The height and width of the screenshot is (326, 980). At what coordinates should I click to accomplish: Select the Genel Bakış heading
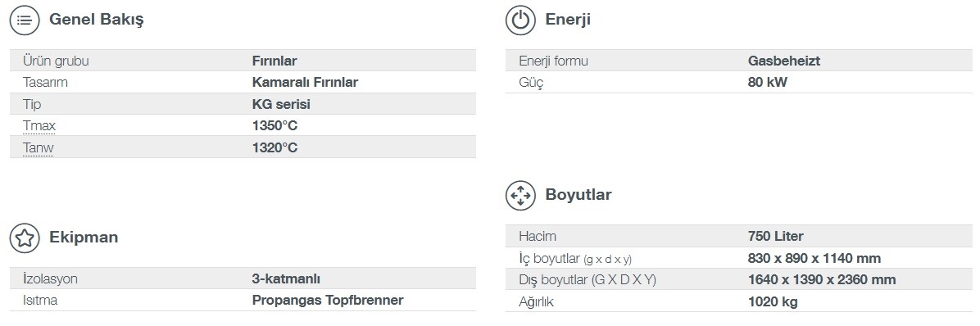click(96, 20)
